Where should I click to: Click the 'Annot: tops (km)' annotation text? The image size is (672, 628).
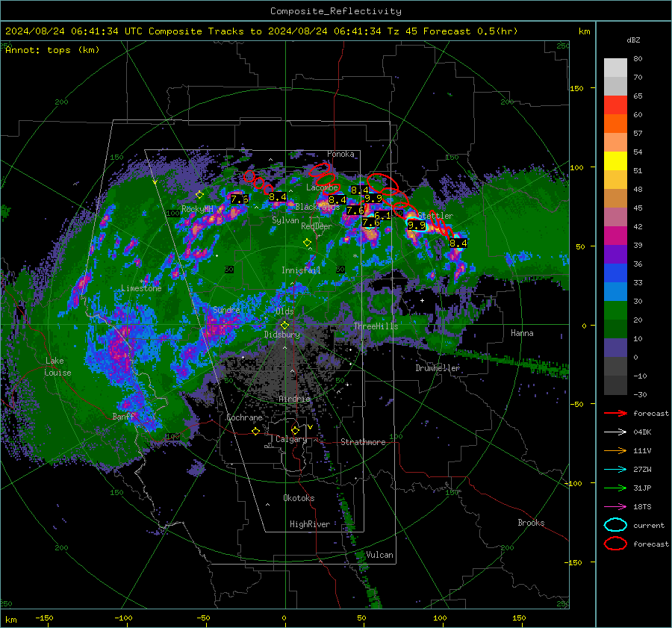52,50
